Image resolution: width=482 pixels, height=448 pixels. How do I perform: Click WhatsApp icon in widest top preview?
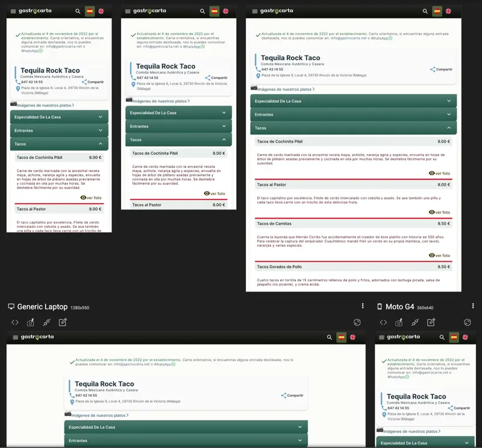click(x=390, y=39)
